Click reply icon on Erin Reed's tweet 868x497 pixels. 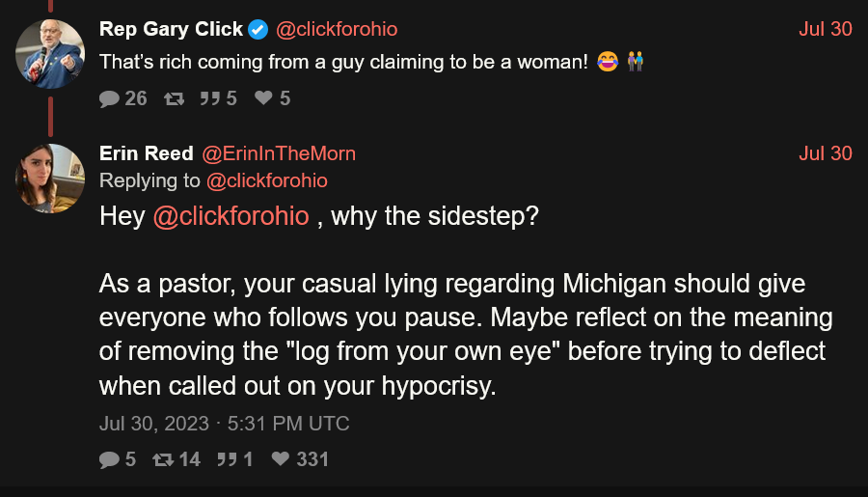tap(110, 460)
